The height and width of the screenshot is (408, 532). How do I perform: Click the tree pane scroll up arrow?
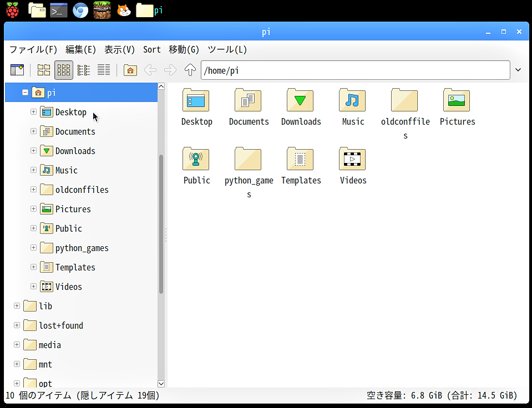pyautogui.click(x=161, y=86)
